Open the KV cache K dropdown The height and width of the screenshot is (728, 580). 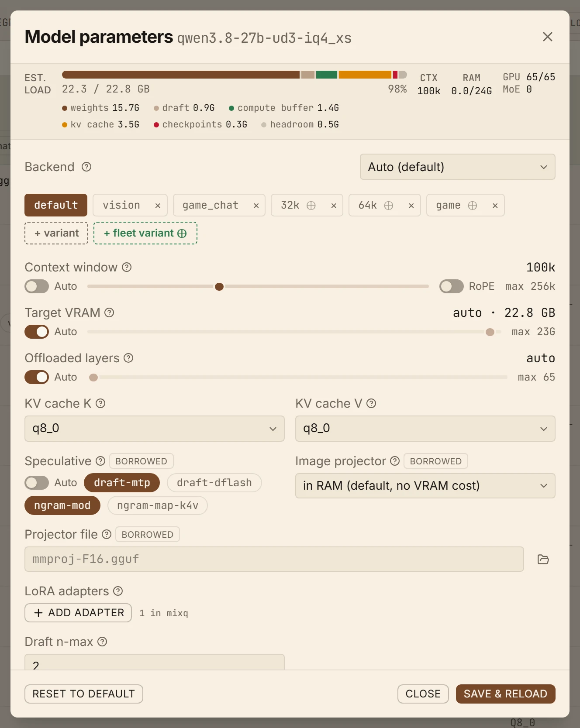pyautogui.click(x=155, y=429)
